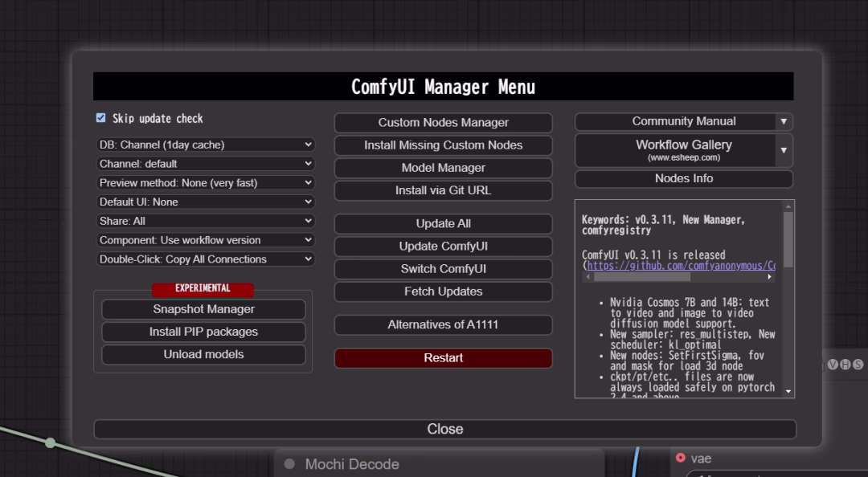Click the red Restart button
This screenshot has height=477, width=868.
[x=444, y=358]
